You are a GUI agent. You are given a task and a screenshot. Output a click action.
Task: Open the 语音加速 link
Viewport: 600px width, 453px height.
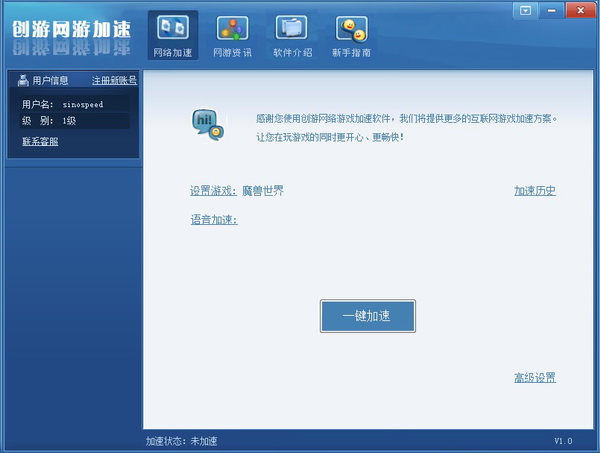coord(214,220)
